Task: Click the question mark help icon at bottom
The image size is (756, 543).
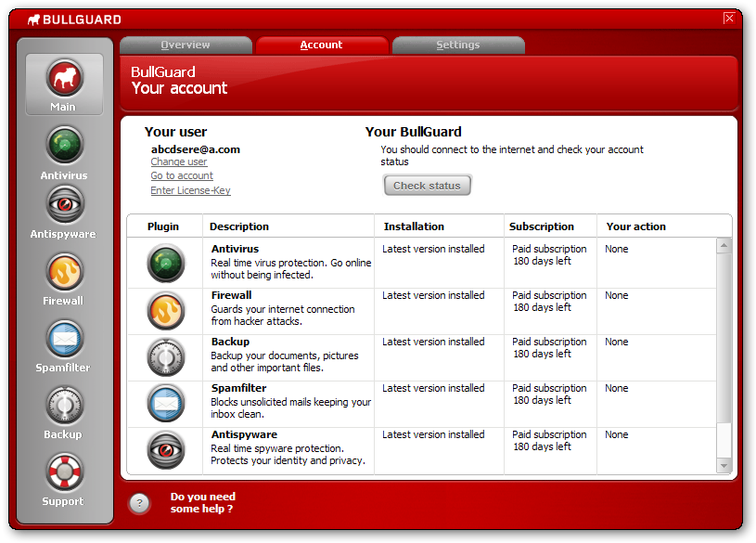Action: pyautogui.click(x=139, y=503)
